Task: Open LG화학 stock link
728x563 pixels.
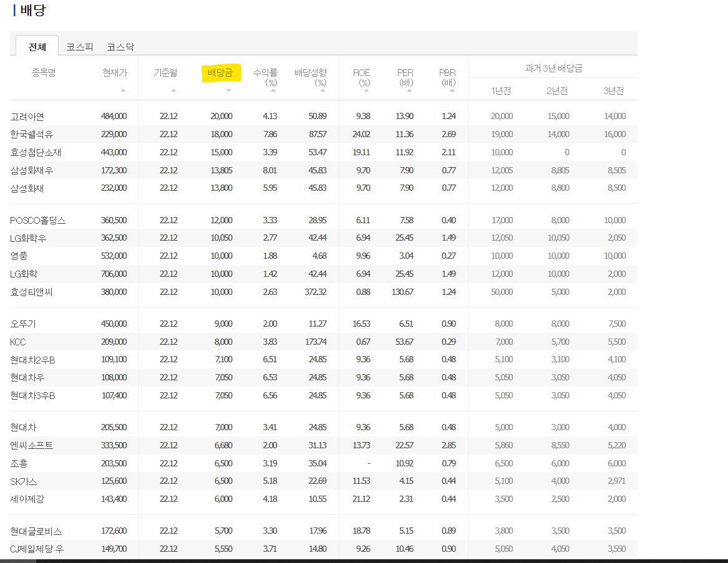Action: 24,274
